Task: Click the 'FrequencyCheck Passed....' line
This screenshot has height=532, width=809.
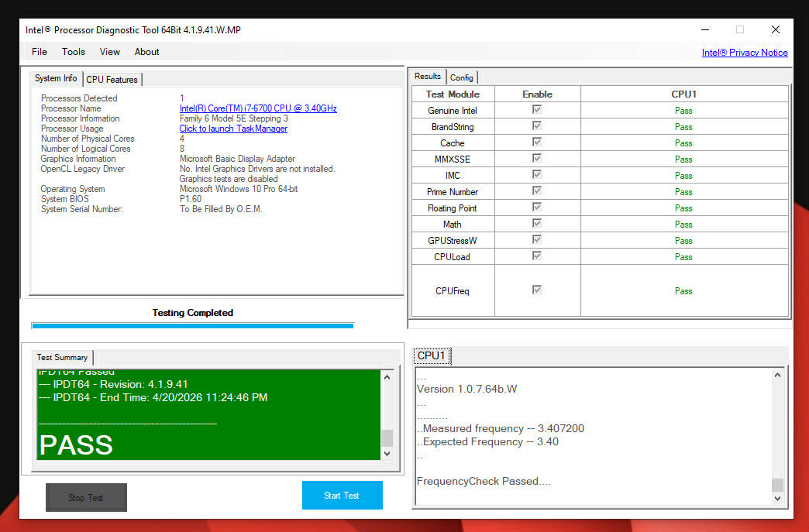Action: click(x=484, y=481)
